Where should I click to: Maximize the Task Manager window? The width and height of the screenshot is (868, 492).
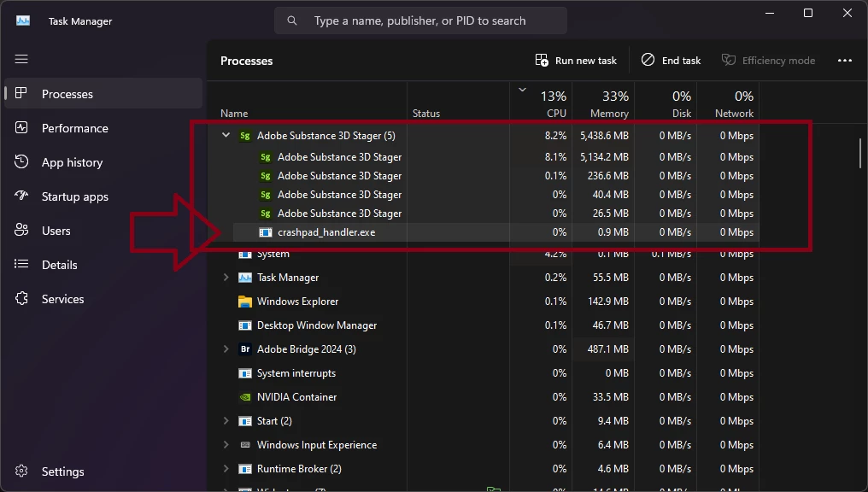coord(808,13)
